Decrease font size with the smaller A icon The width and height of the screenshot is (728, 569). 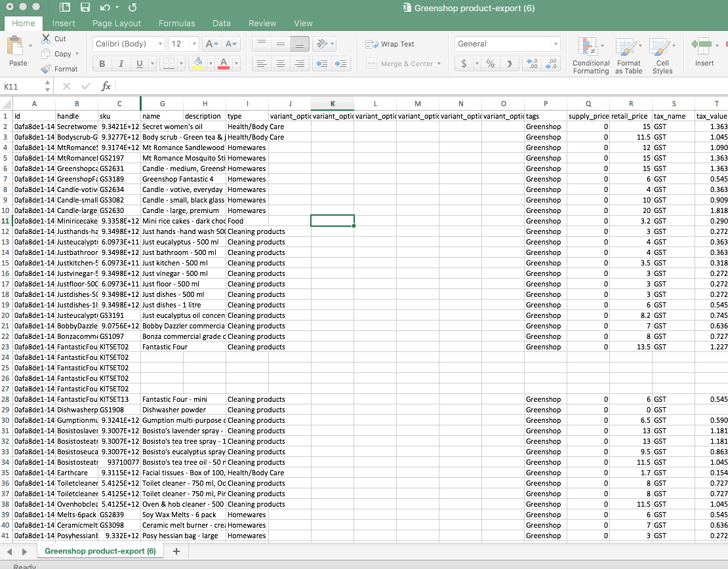pos(231,44)
